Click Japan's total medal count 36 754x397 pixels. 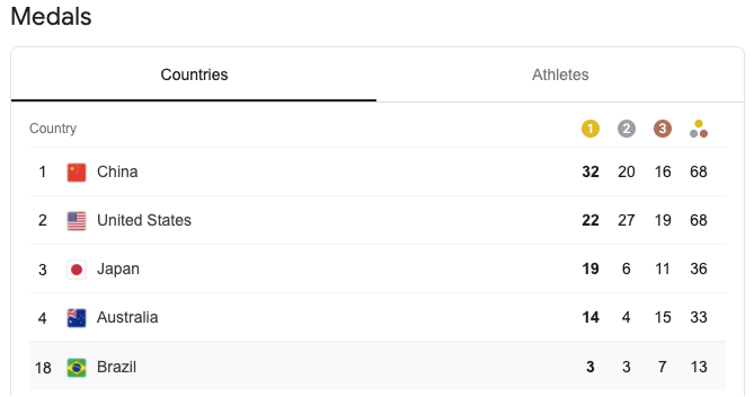click(x=698, y=269)
